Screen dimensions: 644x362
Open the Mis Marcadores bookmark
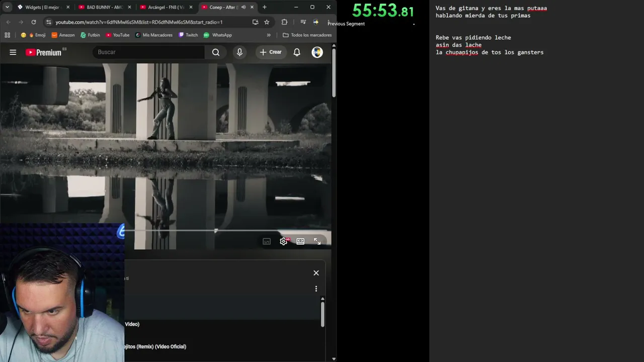(153, 35)
